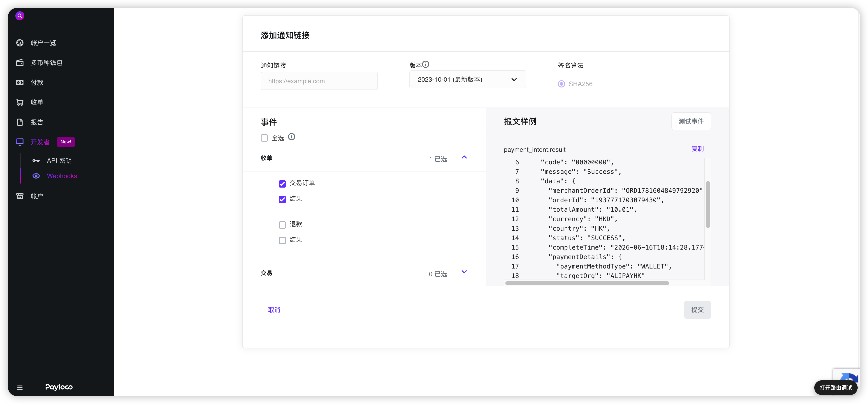Click the 报告 document icon

coord(20,122)
